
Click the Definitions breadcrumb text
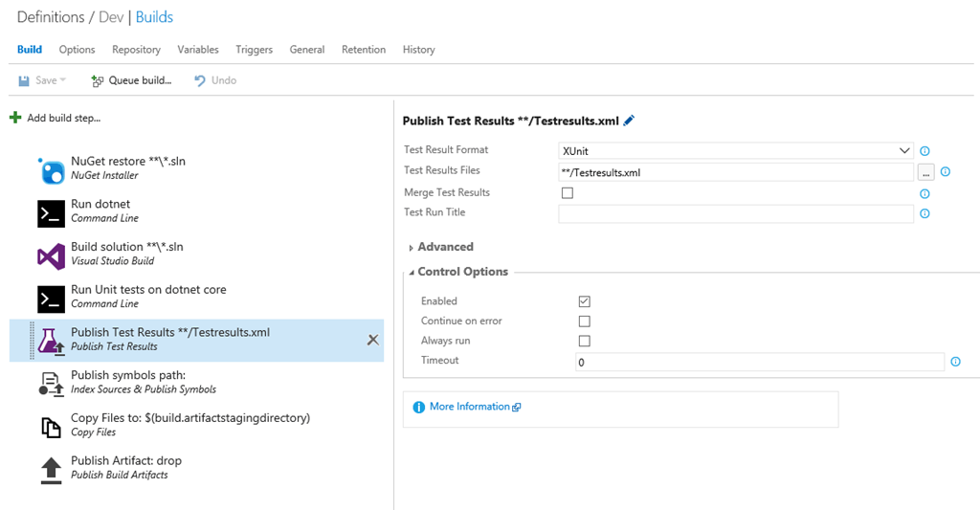[51, 17]
